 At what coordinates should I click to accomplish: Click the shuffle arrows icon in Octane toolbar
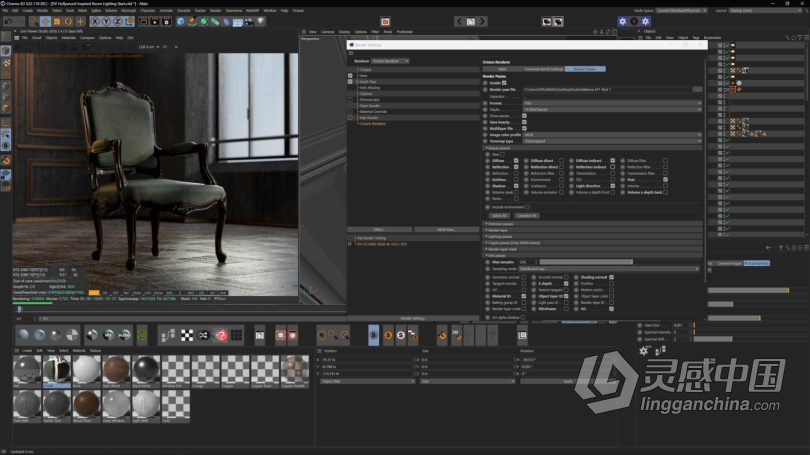tap(204, 336)
